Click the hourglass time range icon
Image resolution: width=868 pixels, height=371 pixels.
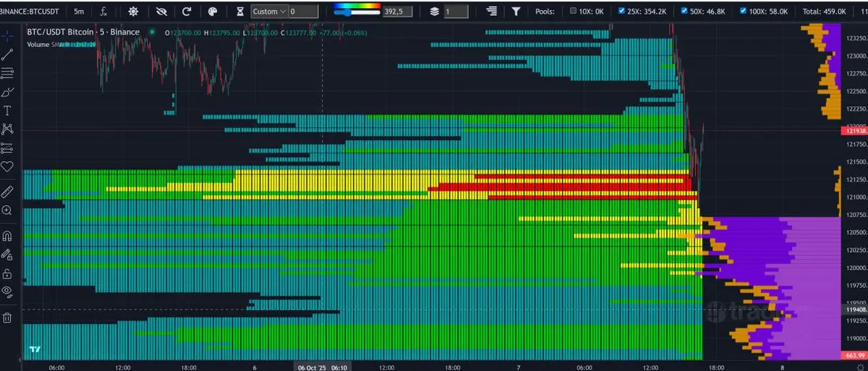tap(241, 12)
